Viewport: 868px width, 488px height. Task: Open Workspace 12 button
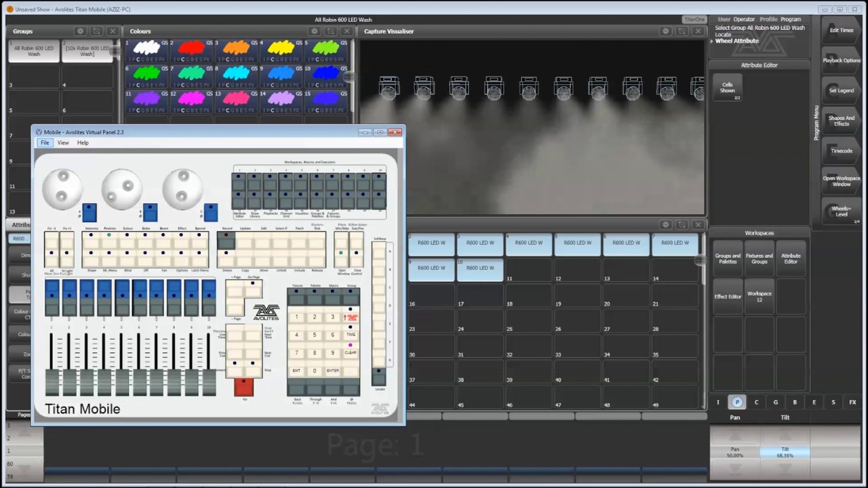(759, 297)
